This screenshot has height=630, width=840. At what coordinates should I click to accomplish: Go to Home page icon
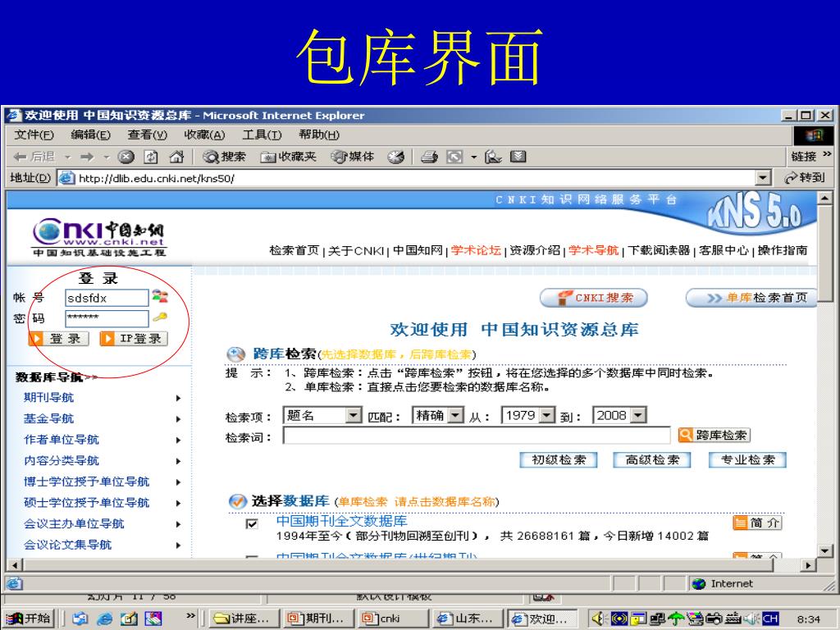coord(176,157)
